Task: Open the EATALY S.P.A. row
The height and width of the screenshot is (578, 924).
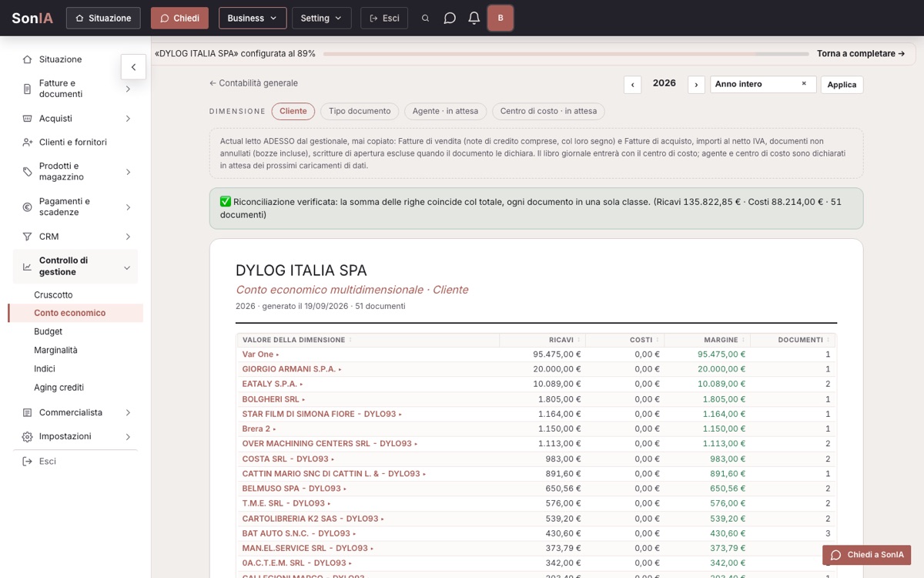Action: coord(273,384)
